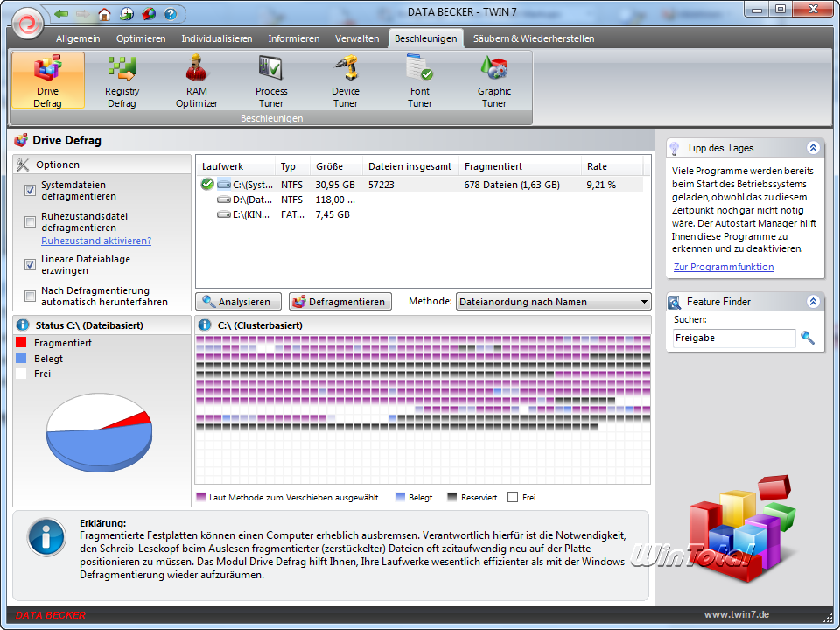
Task: Click the Drive Defrag heading icon
Action: pos(21,140)
